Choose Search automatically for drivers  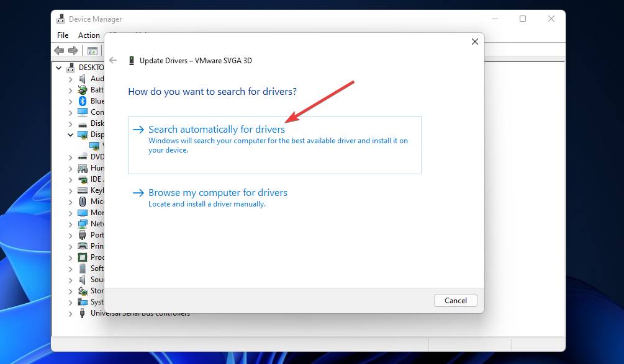[x=274, y=145]
